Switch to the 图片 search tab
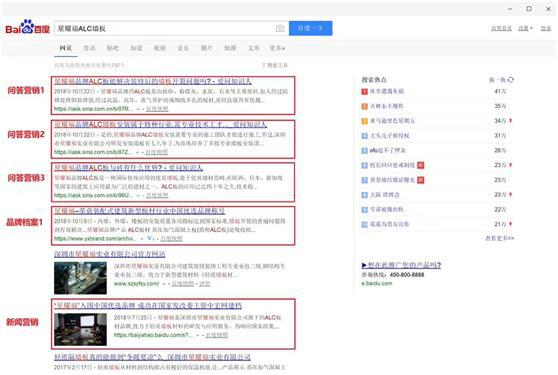Screen dimensions: 558x375 pos(206,48)
